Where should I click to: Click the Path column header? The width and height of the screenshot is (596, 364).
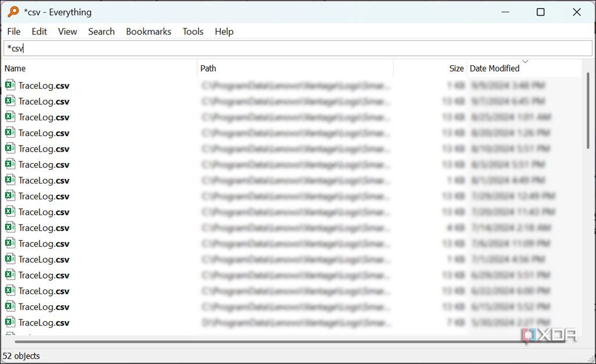click(208, 68)
